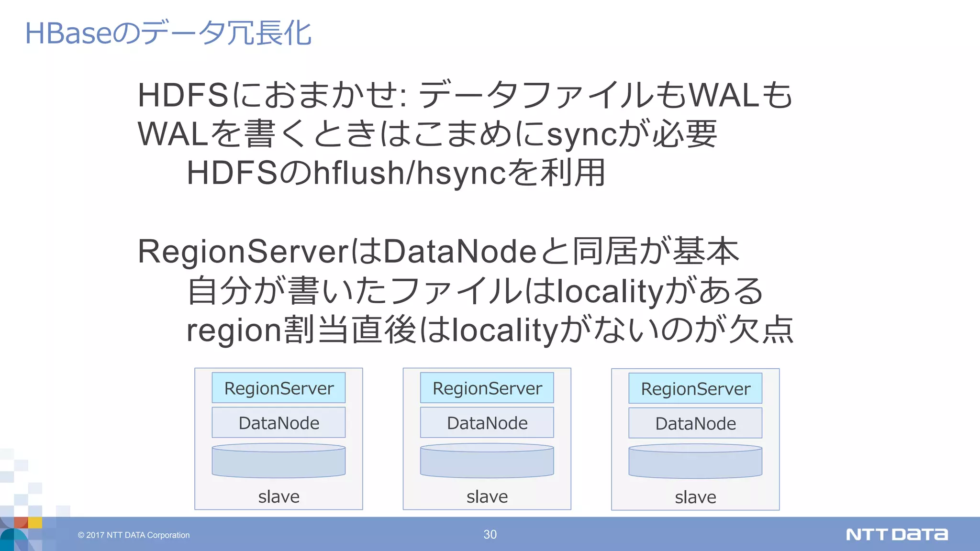This screenshot has height=551, width=980.
Task: Click the middle slave's disk cylinder icon
Action: coord(487,461)
